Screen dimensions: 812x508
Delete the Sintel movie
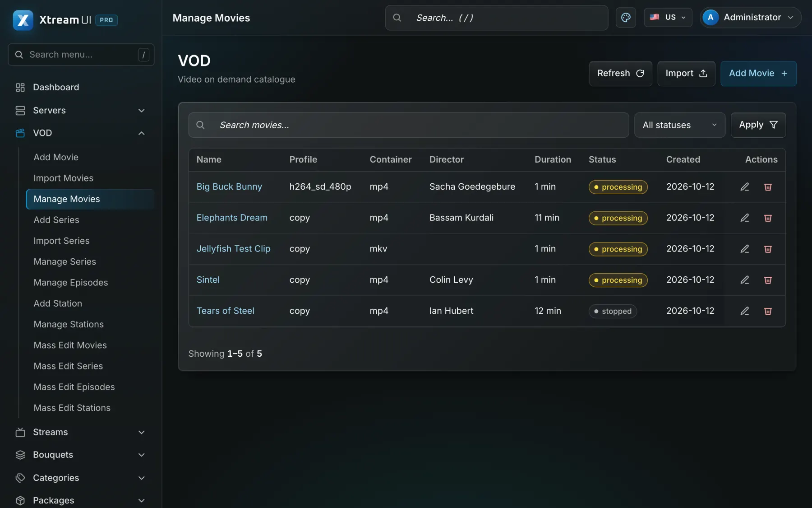[x=768, y=280]
